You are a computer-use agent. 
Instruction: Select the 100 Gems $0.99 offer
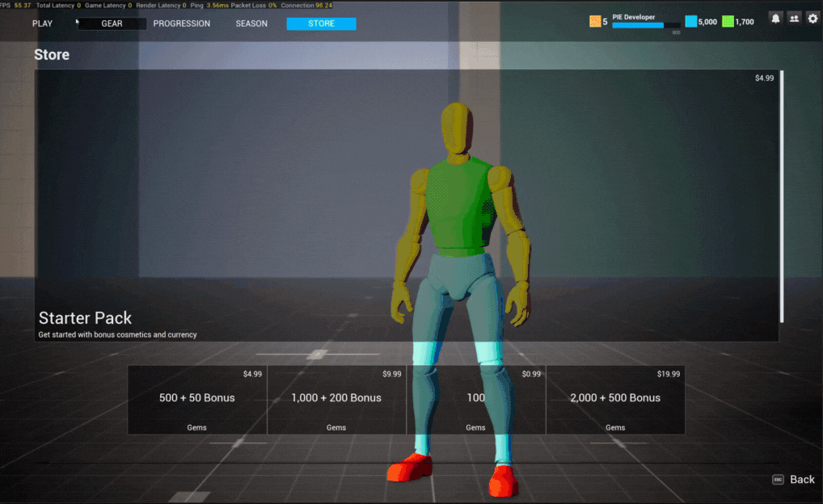[476, 400]
